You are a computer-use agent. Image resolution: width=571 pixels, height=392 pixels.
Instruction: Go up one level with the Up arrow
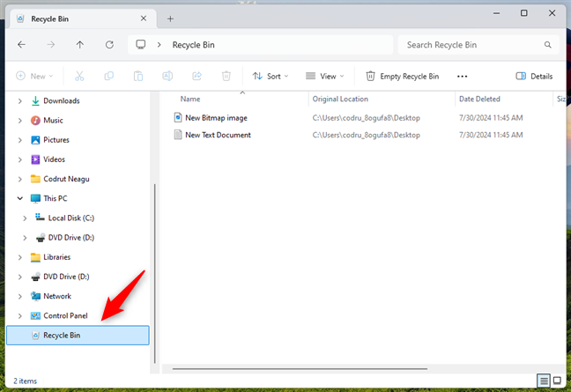[x=80, y=45]
